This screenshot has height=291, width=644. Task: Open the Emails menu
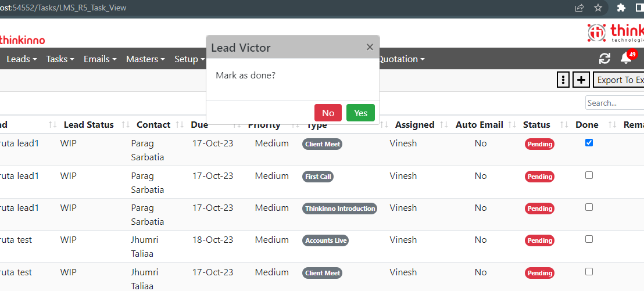coord(100,59)
